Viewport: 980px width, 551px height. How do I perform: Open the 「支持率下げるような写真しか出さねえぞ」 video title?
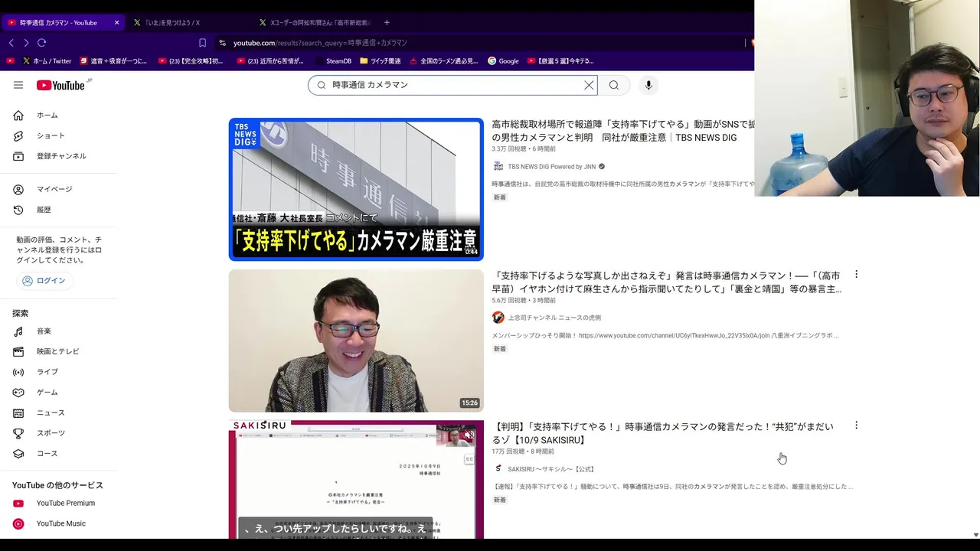click(666, 282)
